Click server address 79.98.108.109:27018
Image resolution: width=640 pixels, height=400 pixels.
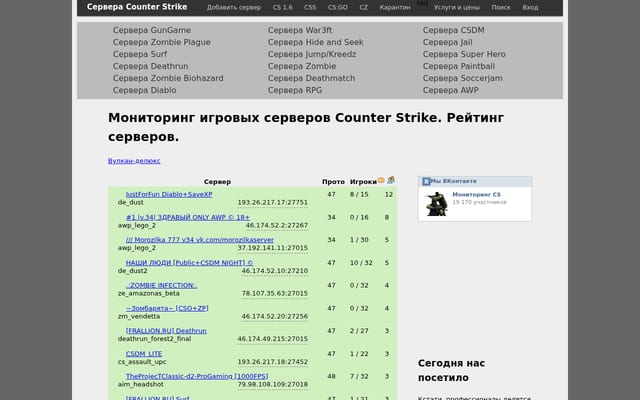pos(273,384)
